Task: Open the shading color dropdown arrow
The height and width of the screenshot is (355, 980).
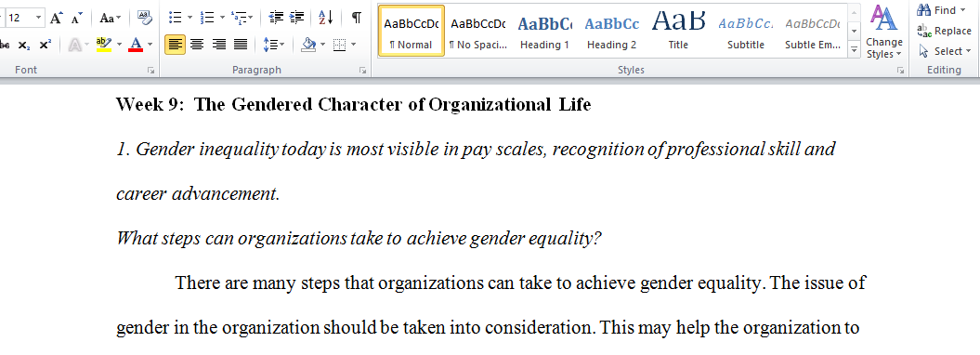Action: tap(322, 45)
